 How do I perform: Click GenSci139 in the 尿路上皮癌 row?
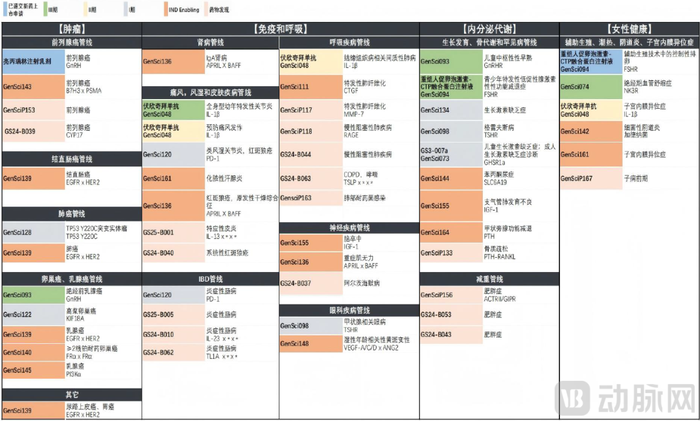tap(33, 410)
